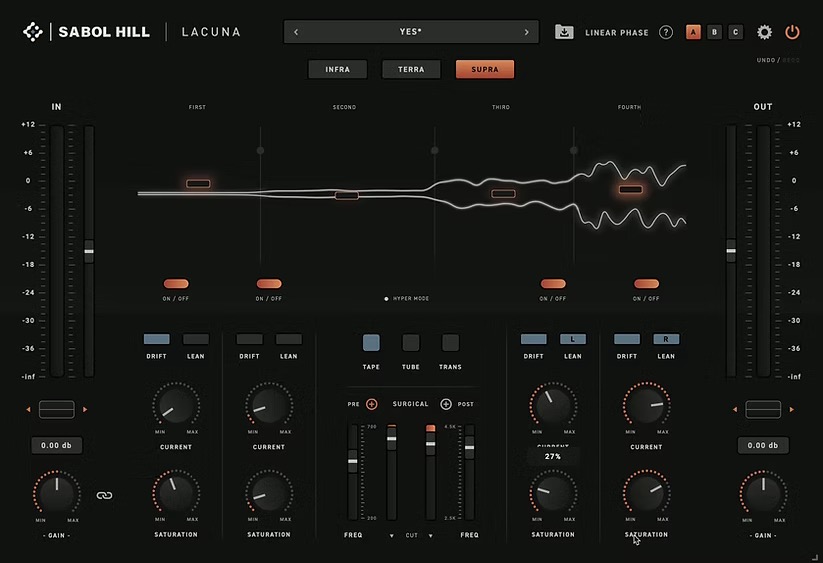The image size is (823, 563).
Task: Click the input meter mode box
Action: pyautogui.click(x=57, y=409)
